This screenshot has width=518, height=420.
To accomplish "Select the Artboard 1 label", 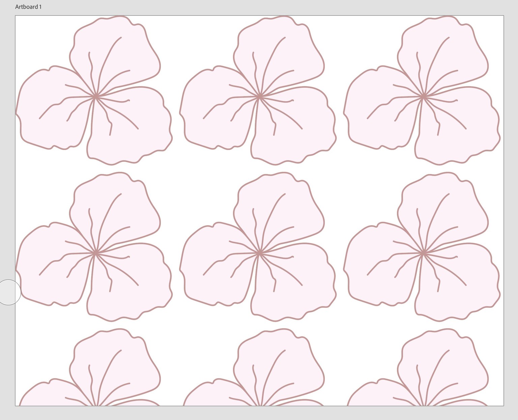I will (28, 7).
